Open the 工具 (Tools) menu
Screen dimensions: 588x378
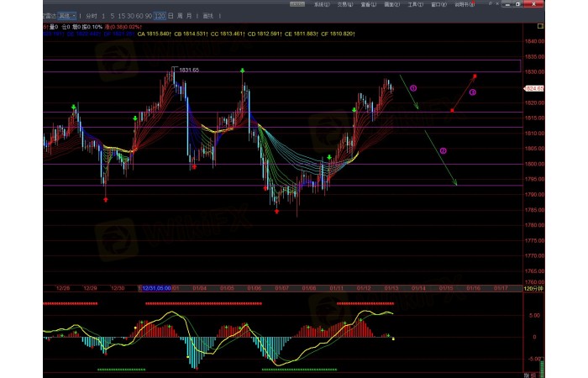click(415, 4)
